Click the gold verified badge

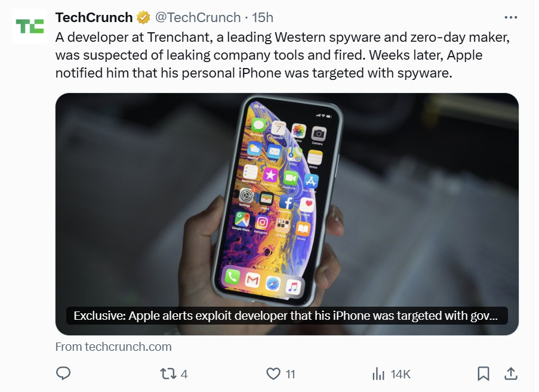coord(144,17)
